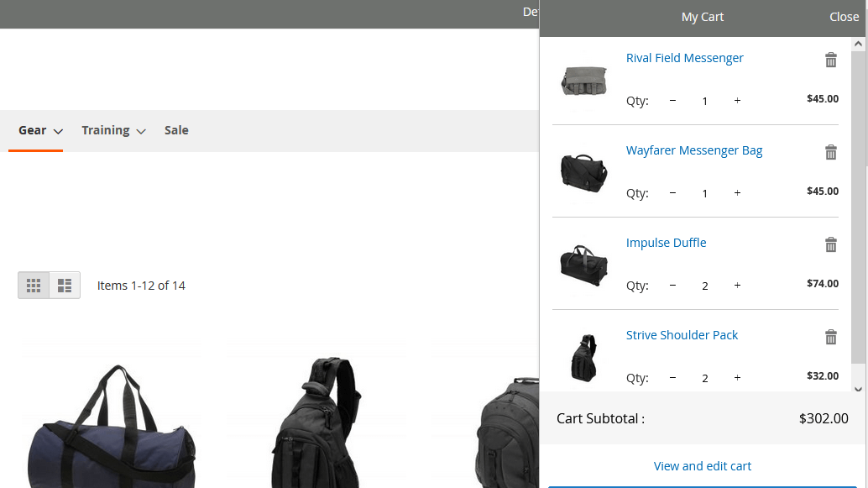Remove Impulse Duffle with trash icon
The width and height of the screenshot is (868, 488).
(x=831, y=244)
